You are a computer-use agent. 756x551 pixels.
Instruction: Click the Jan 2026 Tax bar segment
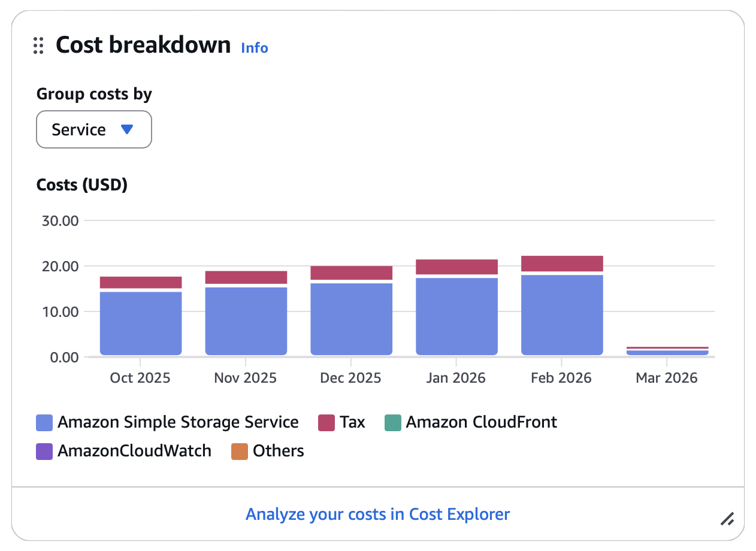point(456,267)
